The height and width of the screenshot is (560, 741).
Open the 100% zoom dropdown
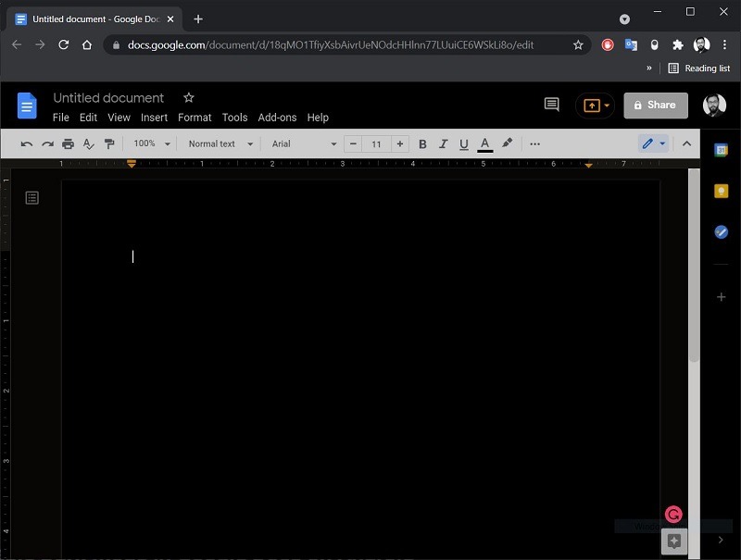151,143
